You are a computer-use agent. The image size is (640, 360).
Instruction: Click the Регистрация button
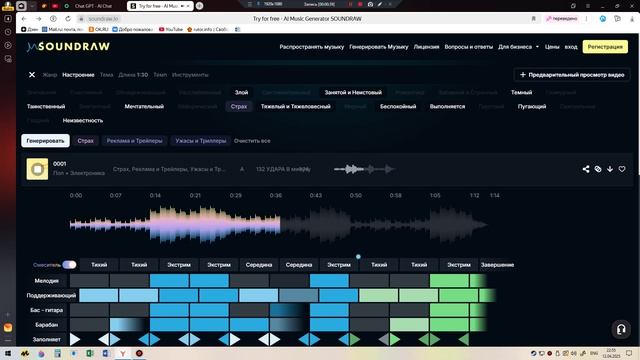point(605,47)
